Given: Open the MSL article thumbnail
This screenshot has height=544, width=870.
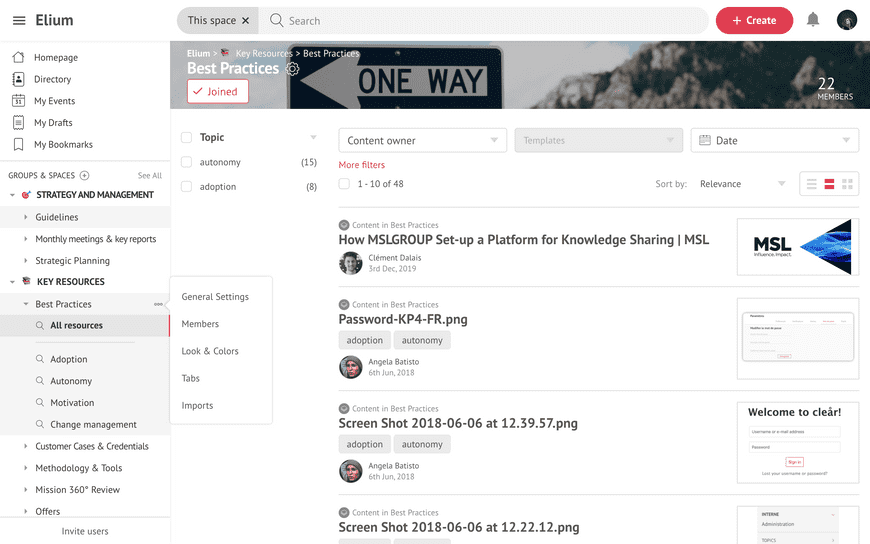Looking at the screenshot, I should point(798,247).
